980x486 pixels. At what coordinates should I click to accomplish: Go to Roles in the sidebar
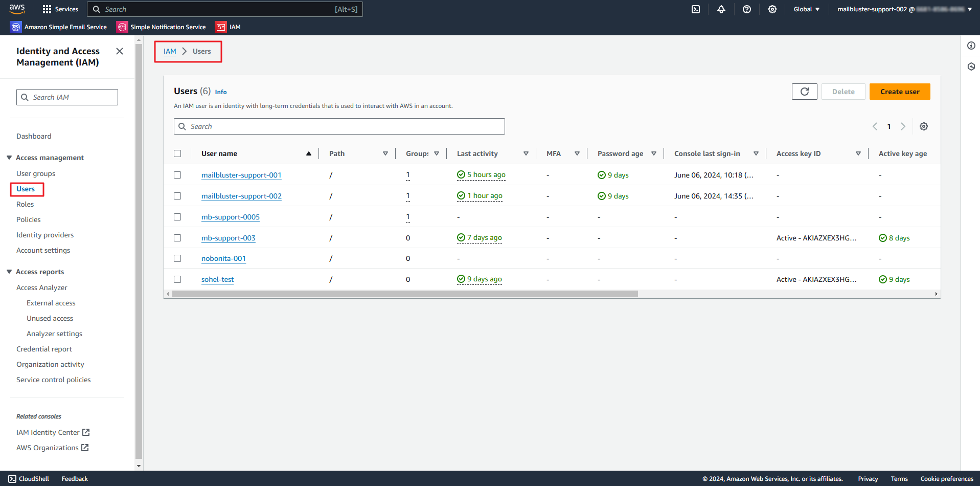(x=25, y=204)
